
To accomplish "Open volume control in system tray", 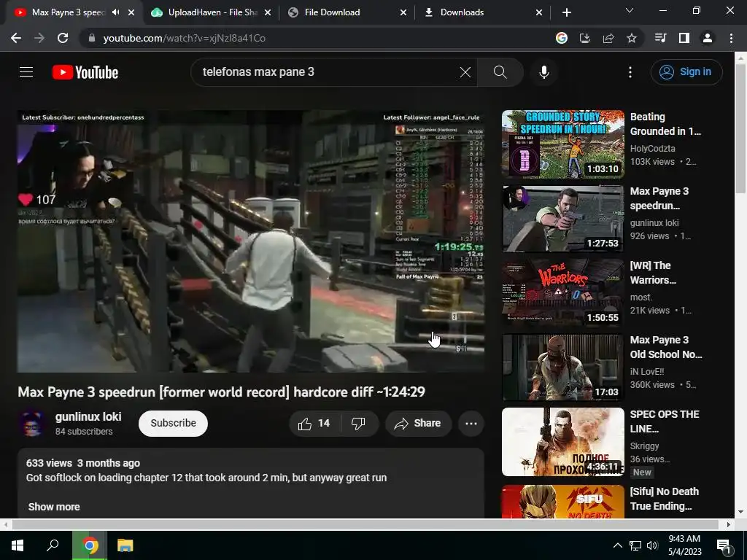I will tap(652, 545).
